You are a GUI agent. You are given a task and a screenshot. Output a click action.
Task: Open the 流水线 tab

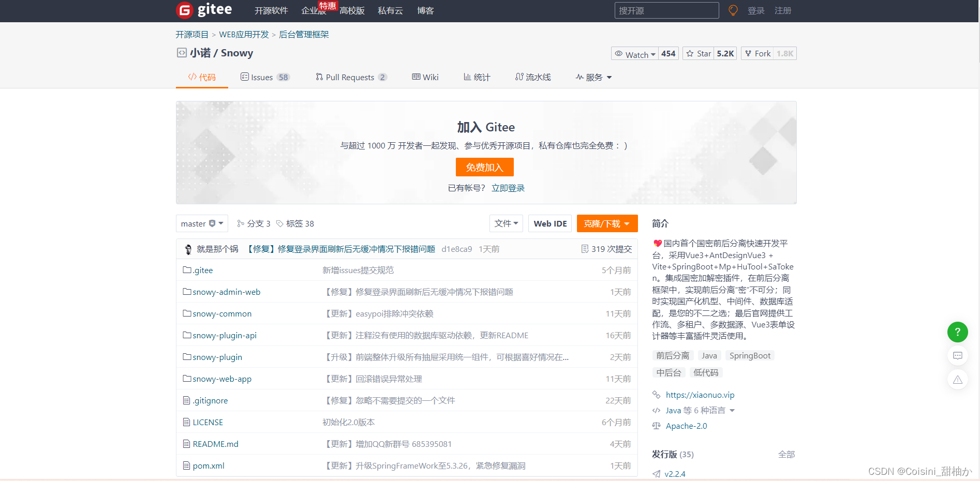point(533,77)
